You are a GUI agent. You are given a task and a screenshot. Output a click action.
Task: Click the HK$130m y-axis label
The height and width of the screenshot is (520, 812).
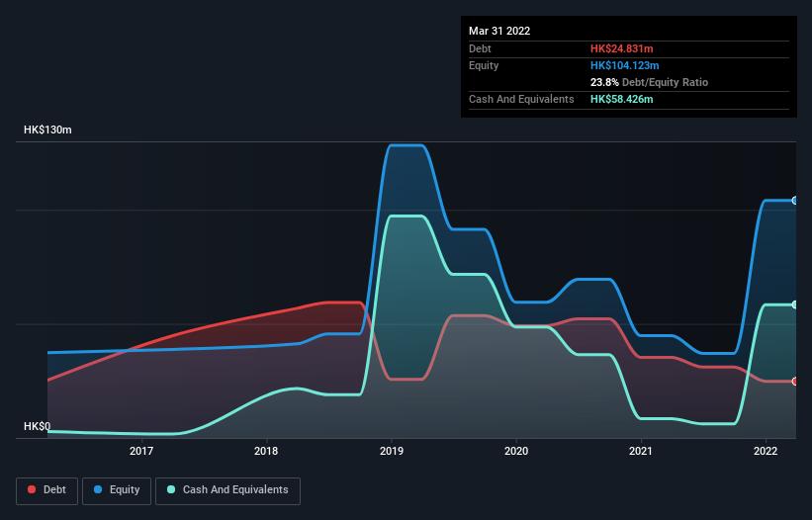coord(47,130)
